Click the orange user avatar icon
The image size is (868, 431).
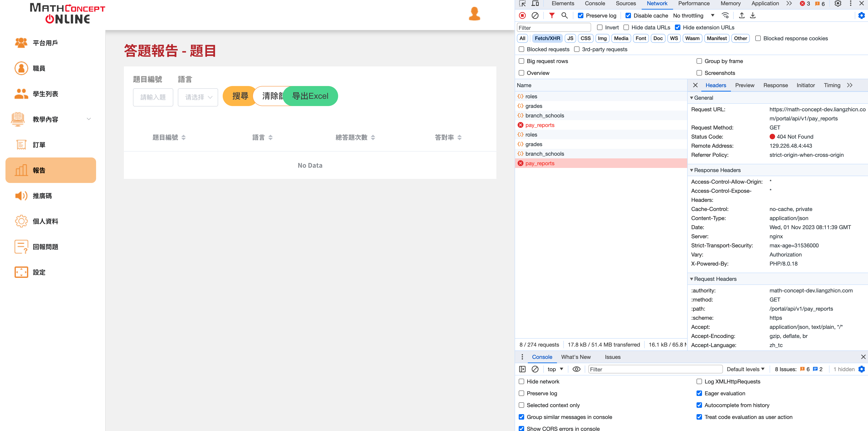(474, 14)
